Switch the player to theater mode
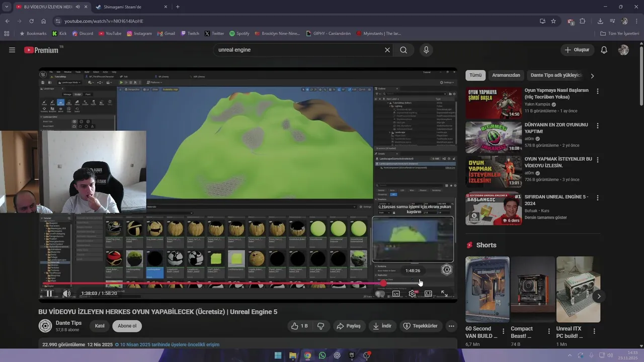644x362 pixels. pos(428,294)
